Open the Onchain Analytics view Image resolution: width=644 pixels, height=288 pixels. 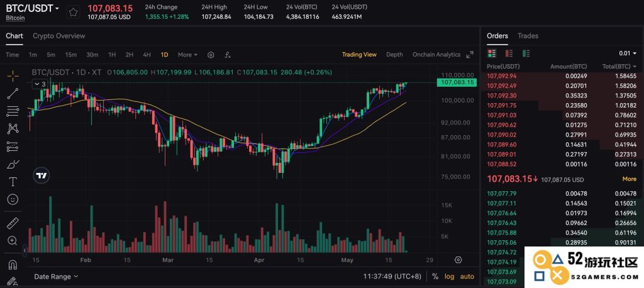point(436,55)
